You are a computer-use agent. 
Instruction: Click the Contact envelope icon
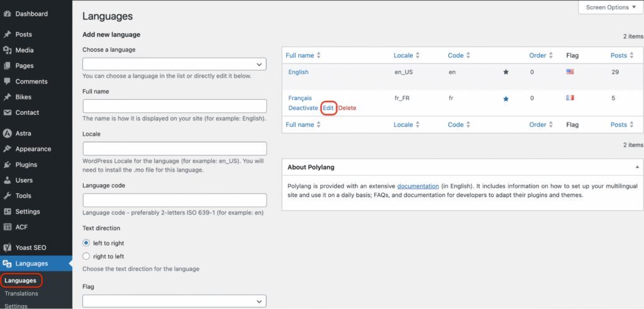tap(7, 112)
